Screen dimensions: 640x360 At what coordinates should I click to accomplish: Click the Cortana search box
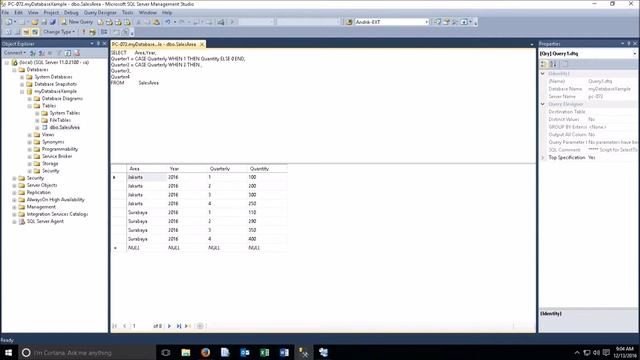tap(87, 353)
